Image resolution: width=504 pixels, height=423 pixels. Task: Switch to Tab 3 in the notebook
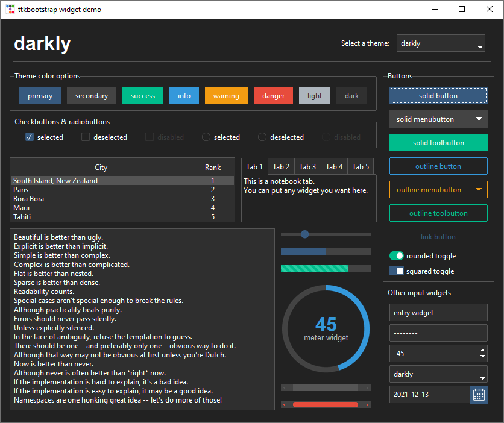point(307,166)
